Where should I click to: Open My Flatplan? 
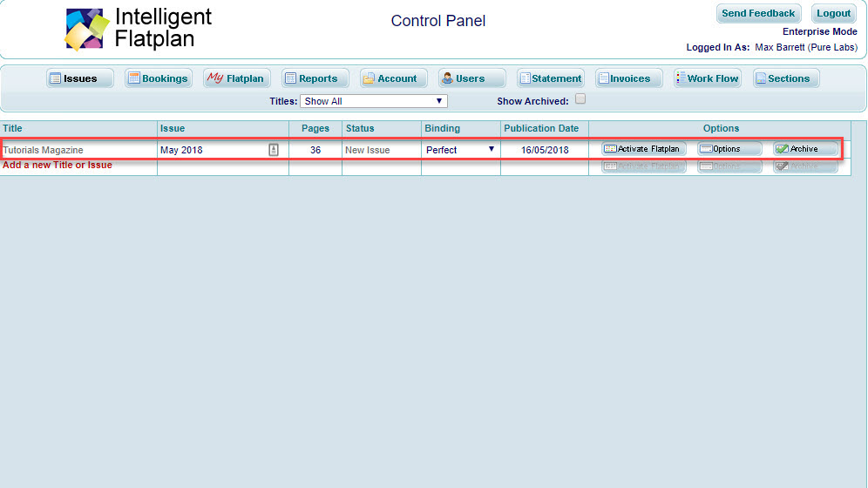[x=236, y=78]
